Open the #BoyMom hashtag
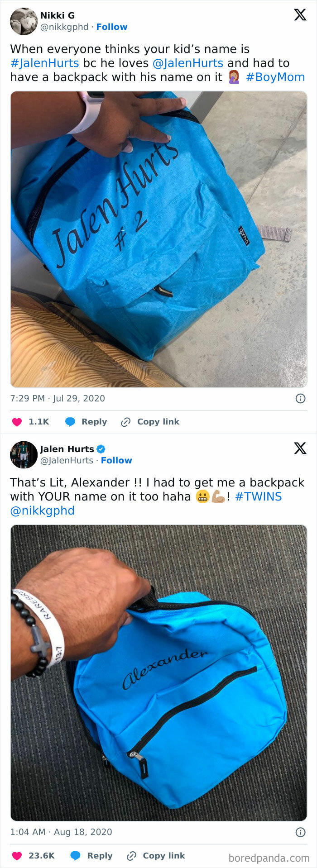Viewport: 317px width, 868px height. tap(275, 77)
